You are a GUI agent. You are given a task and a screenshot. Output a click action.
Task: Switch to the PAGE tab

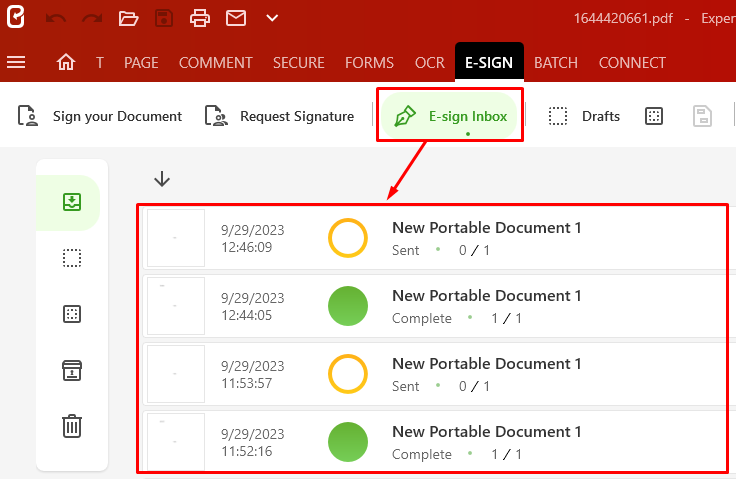[x=141, y=62]
